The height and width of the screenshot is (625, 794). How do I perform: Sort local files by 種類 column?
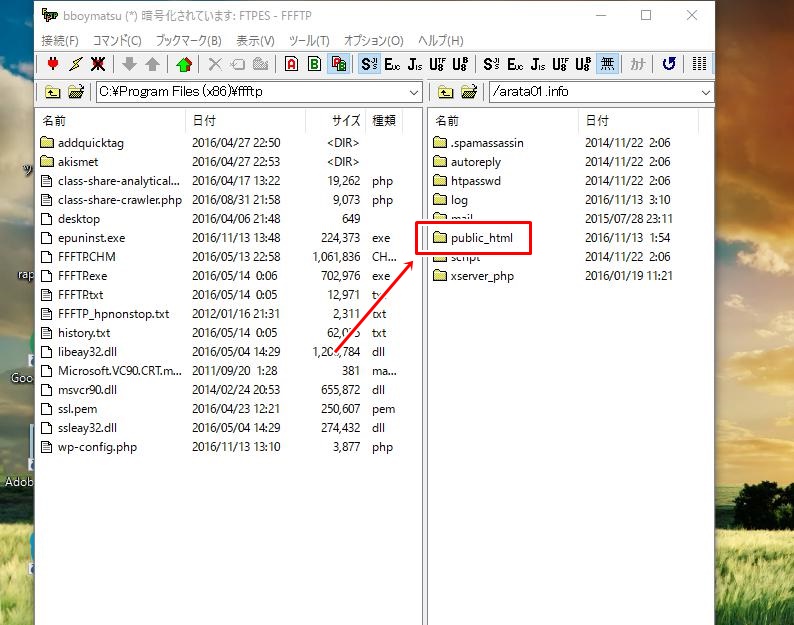[384, 121]
